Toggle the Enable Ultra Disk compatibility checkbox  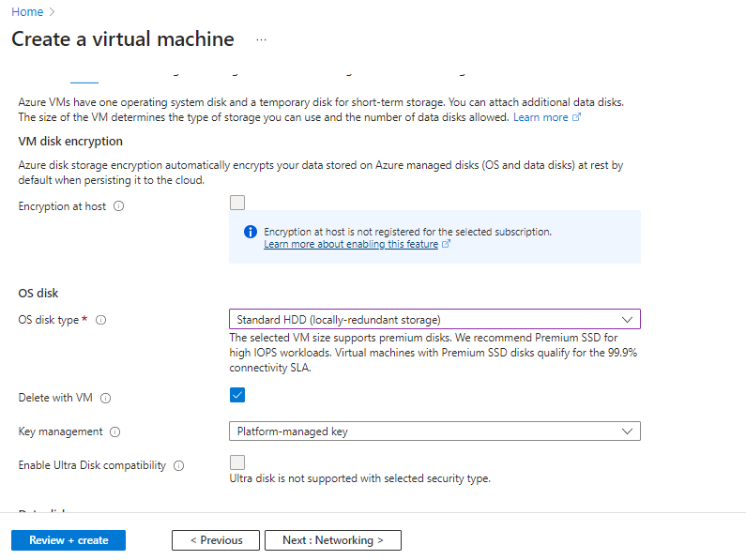[x=237, y=462]
